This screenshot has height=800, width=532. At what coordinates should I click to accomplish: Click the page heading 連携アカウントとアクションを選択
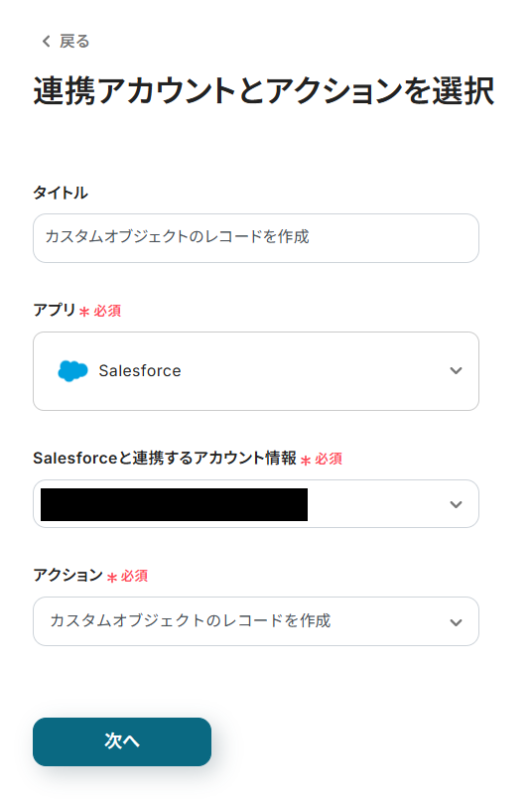264,91
